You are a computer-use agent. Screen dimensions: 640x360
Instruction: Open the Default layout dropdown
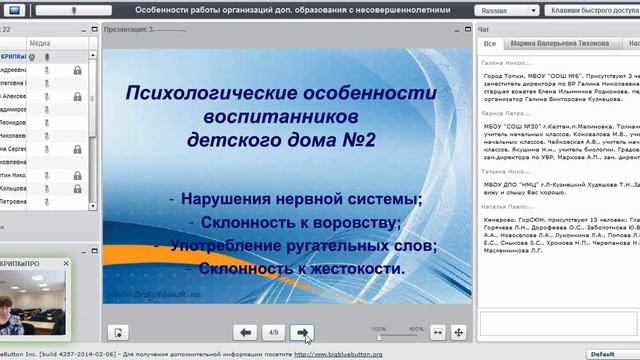pyautogui.click(x=613, y=354)
